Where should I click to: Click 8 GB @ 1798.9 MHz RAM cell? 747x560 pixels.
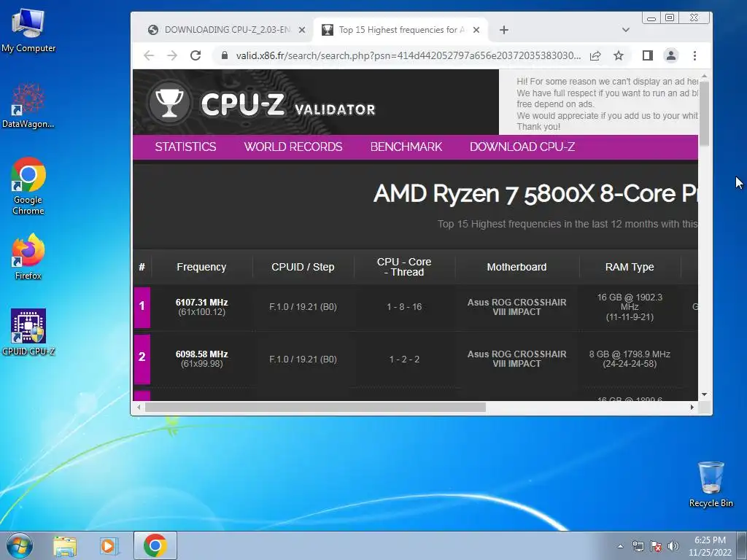[x=630, y=359]
